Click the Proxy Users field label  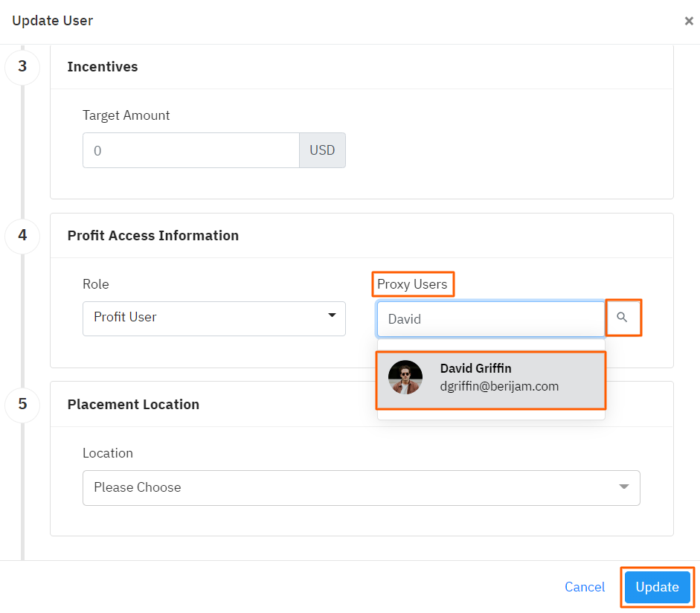(x=412, y=284)
